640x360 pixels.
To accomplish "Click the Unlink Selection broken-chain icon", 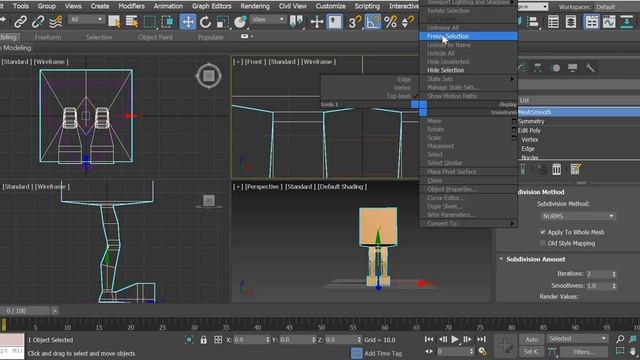I will pos(38,22).
